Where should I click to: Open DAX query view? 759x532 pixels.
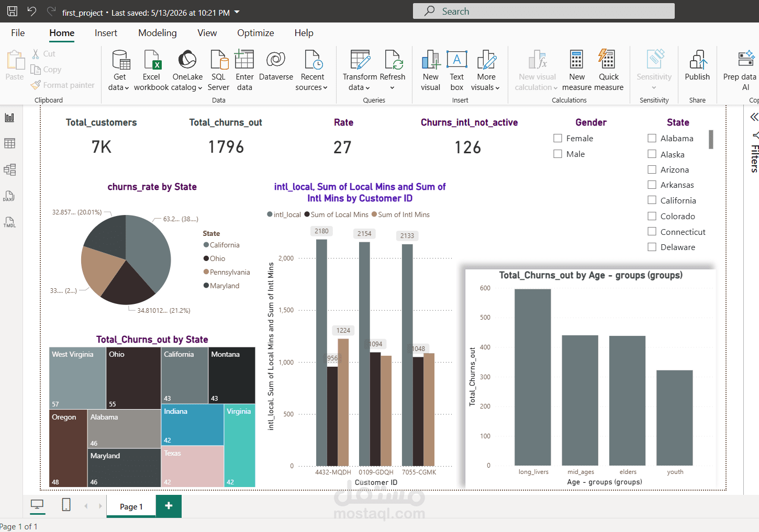[9, 196]
